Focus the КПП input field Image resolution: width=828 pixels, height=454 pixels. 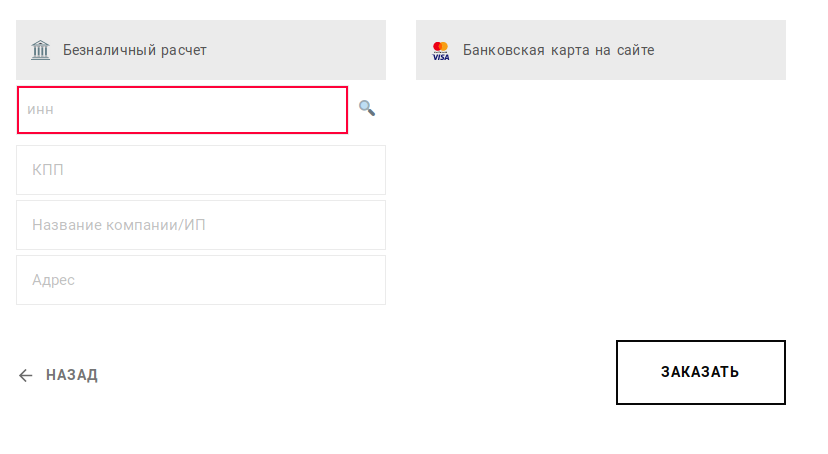point(201,170)
